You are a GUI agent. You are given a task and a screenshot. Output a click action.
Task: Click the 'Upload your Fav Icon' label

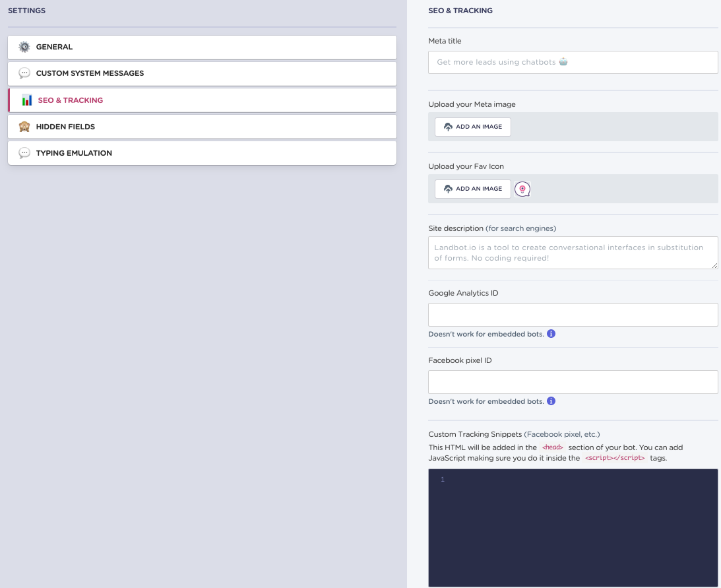466,166
